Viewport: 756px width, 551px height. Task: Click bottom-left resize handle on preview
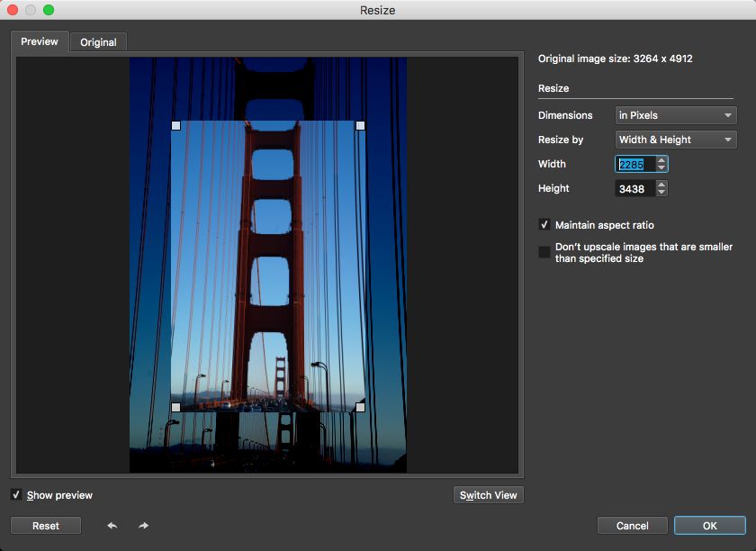175,407
